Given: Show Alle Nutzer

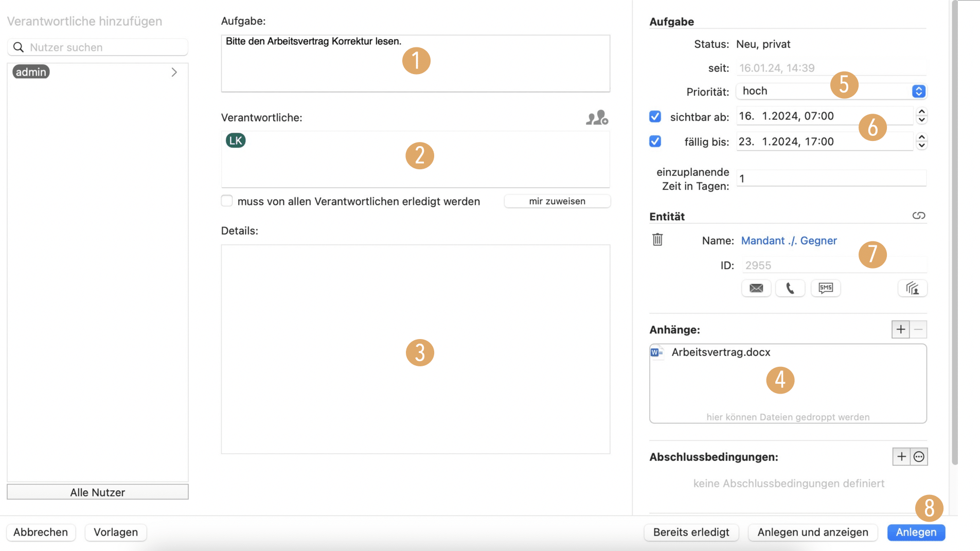Looking at the screenshot, I should pyautogui.click(x=98, y=492).
